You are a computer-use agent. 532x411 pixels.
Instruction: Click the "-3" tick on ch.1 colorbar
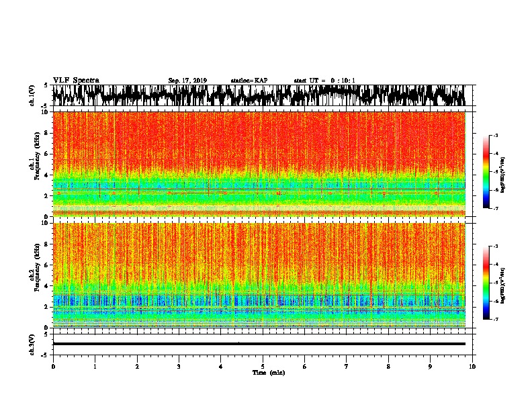[x=496, y=135]
